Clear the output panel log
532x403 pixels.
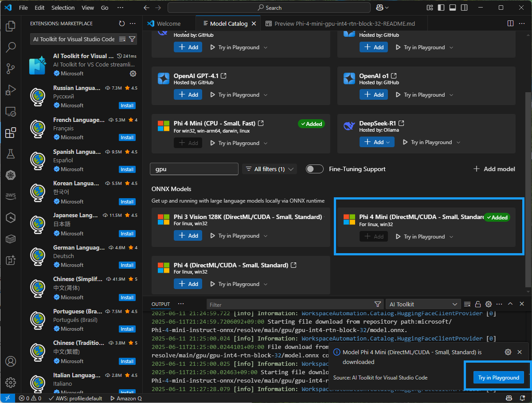(467, 304)
